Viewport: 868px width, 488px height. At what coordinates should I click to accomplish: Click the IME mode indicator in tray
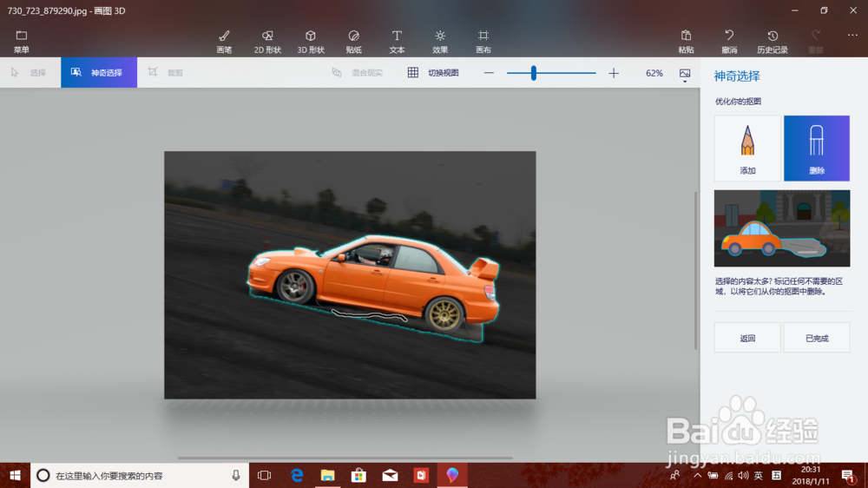pos(777,475)
